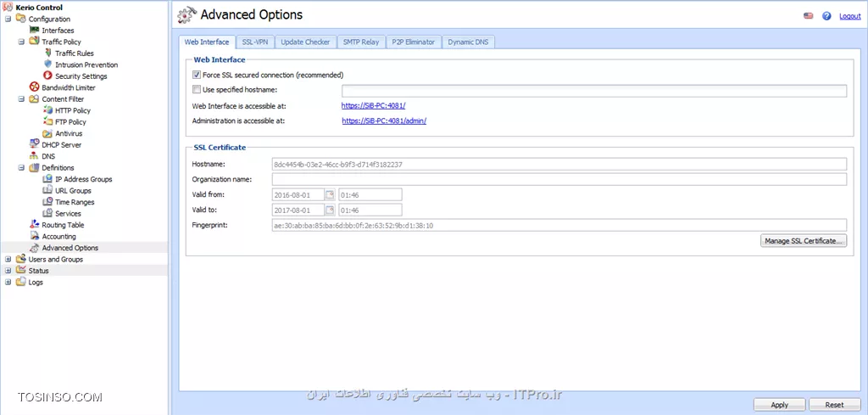Click the language flag icon
Image resolution: width=868 pixels, height=415 pixels.
[x=808, y=16]
